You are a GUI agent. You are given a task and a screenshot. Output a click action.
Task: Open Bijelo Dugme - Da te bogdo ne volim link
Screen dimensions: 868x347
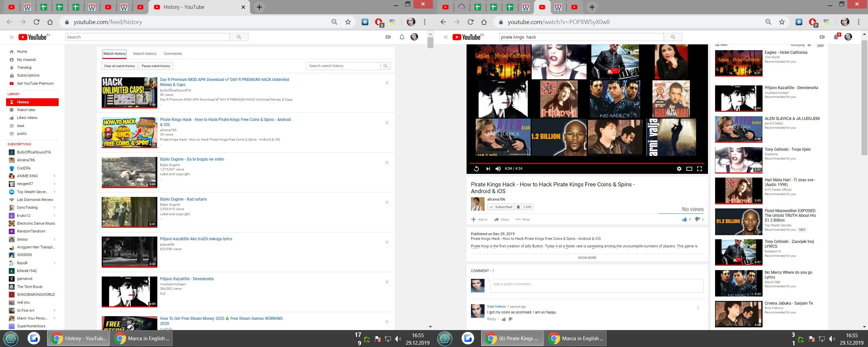pyautogui.click(x=192, y=159)
